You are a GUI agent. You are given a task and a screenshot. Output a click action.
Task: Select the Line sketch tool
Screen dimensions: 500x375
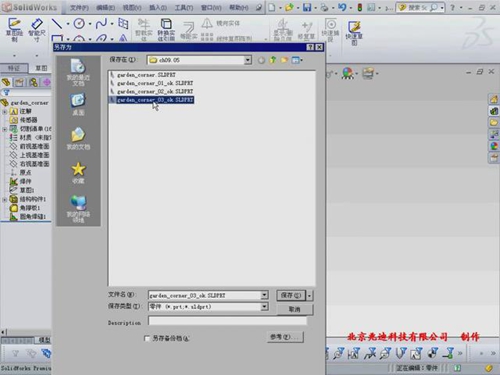pyautogui.click(x=57, y=23)
